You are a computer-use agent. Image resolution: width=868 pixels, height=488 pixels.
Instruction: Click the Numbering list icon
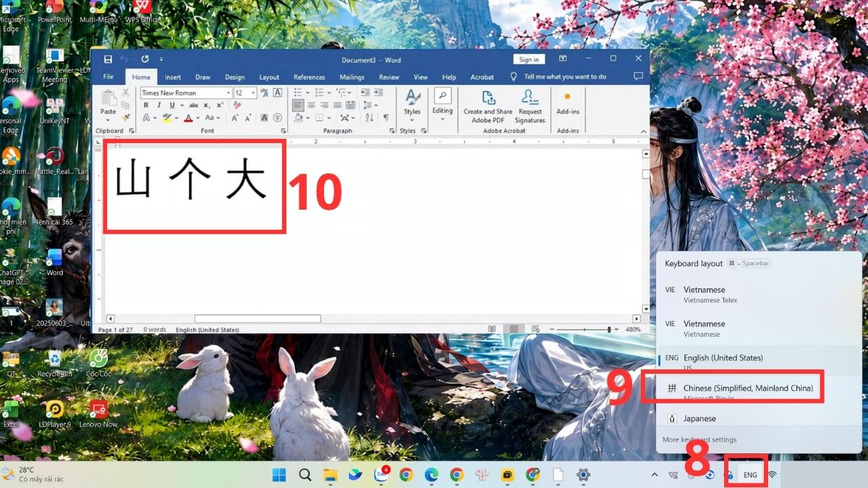pyautogui.click(x=320, y=93)
